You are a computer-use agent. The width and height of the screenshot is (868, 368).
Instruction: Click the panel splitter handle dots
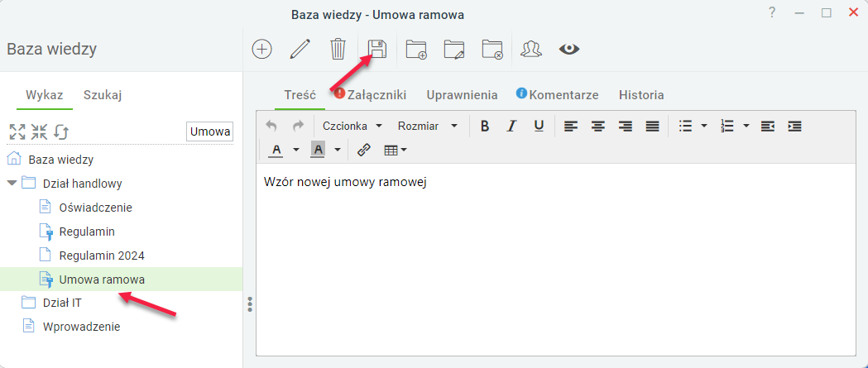pyautogui.click(x=250, y=303)
